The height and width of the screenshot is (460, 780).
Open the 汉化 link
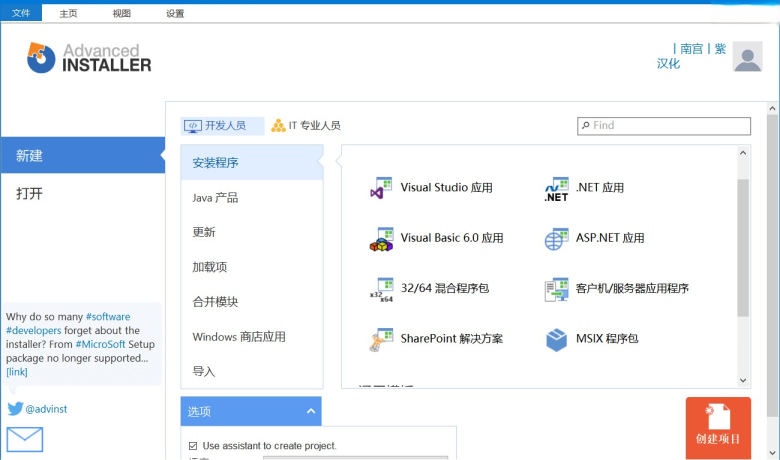(x=668, y=64)
